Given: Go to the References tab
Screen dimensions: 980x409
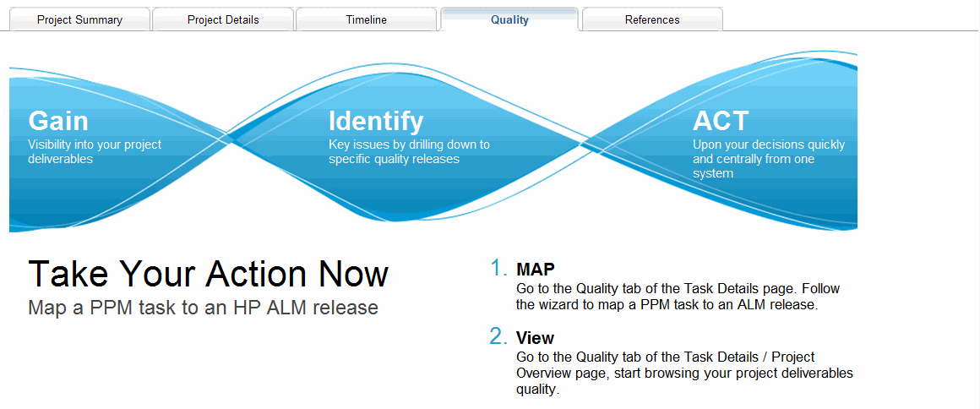Looking at the screenshot, I should (652, 19).
